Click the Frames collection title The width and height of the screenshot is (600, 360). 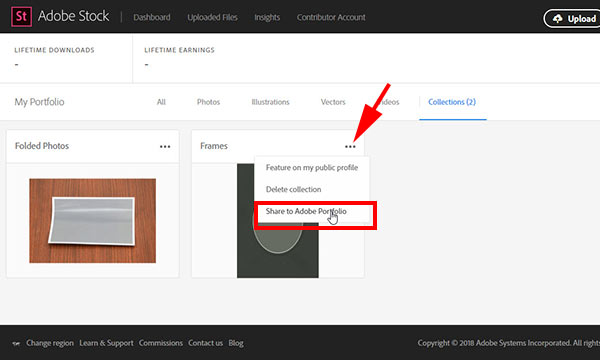214,146
